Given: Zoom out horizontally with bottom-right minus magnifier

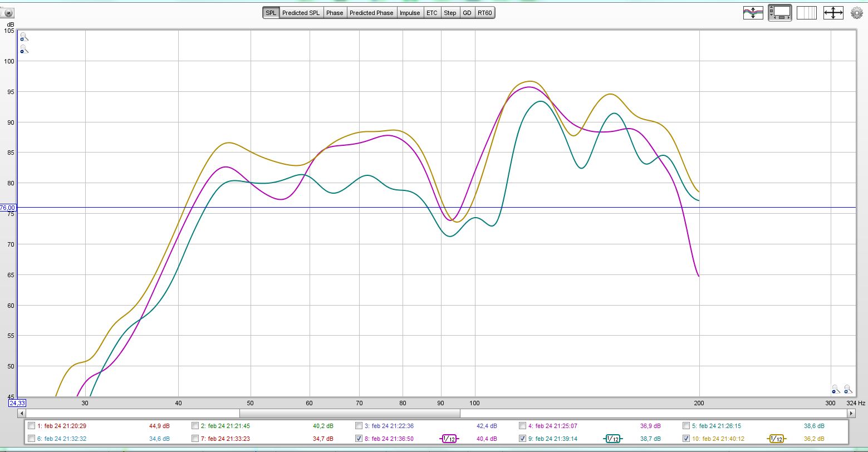Looking at the screenshot, I should point(836,389).
